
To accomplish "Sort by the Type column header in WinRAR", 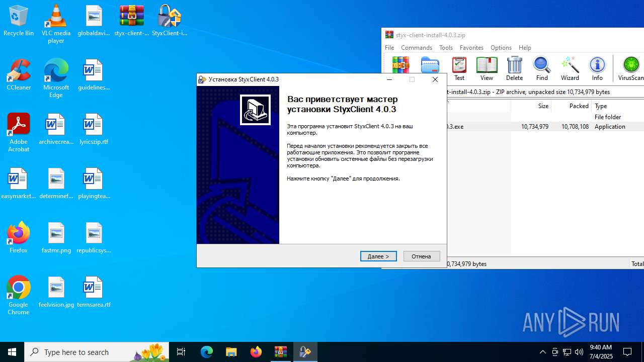I will [618, 106].
